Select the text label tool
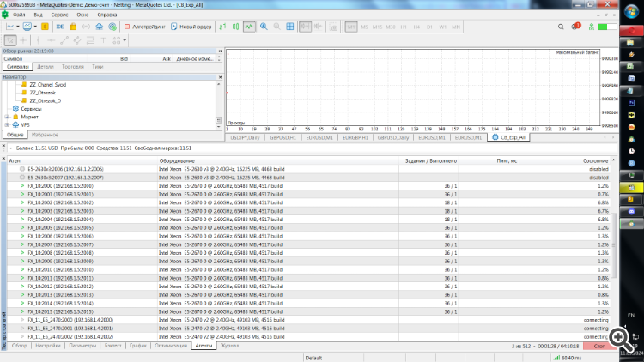The width and height of the screenshot is (644, 362). [104, 40]
